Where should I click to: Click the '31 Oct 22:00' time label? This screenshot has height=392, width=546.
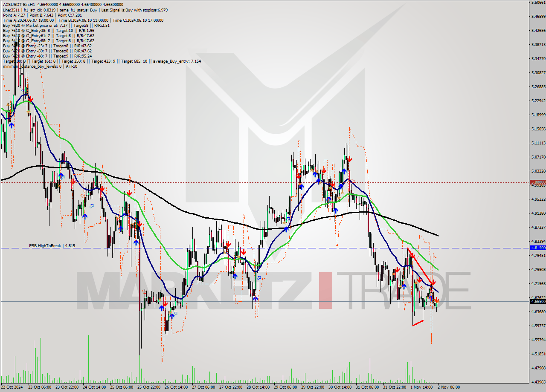395,387
